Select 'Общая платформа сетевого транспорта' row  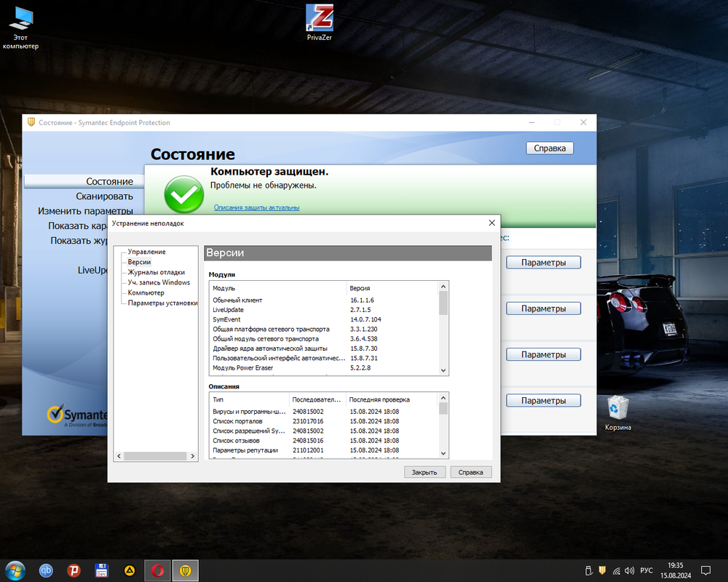point(324,329)
